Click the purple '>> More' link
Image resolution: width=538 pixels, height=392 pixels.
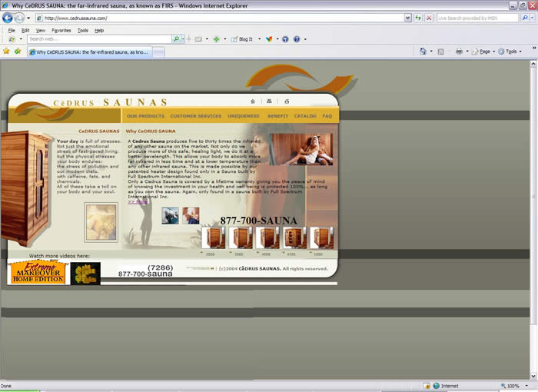click(138, 202)
